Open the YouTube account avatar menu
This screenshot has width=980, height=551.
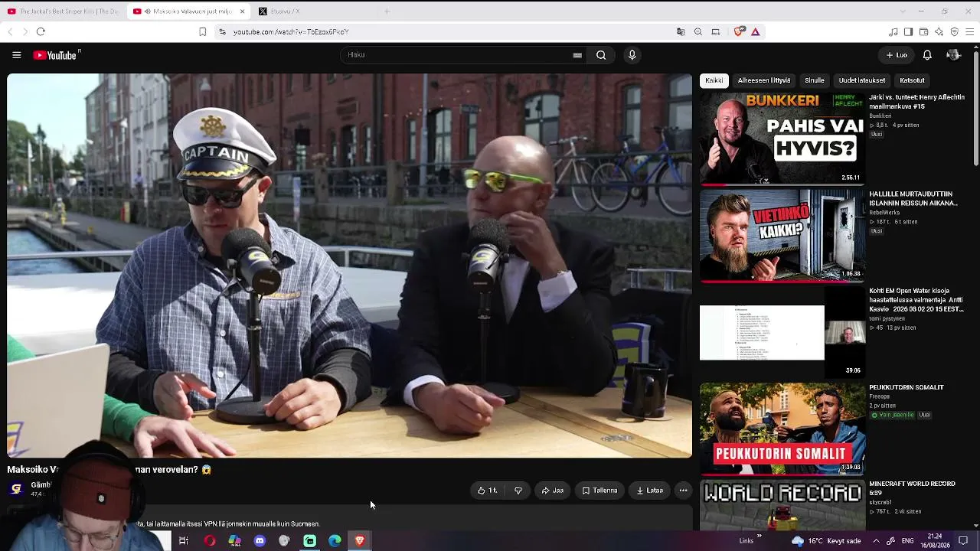[953, 55]
